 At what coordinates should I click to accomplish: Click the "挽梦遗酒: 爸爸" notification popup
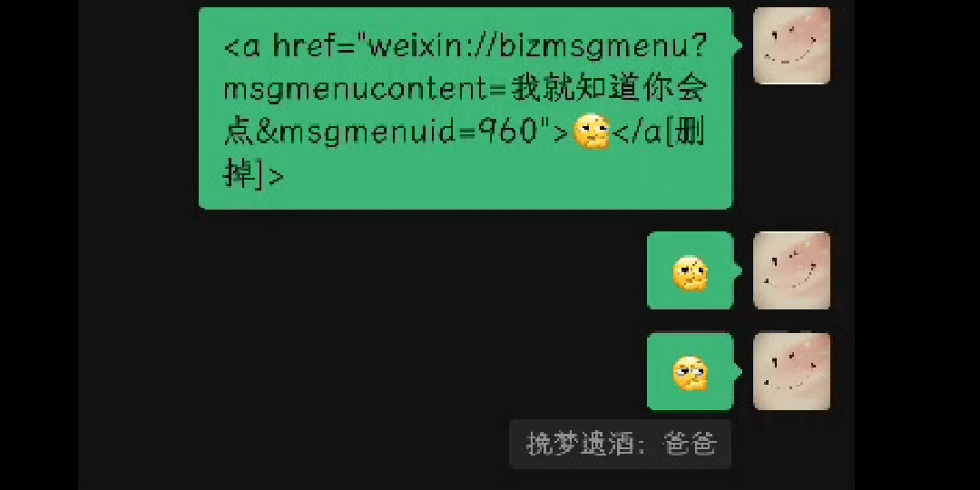coord(620,445)
